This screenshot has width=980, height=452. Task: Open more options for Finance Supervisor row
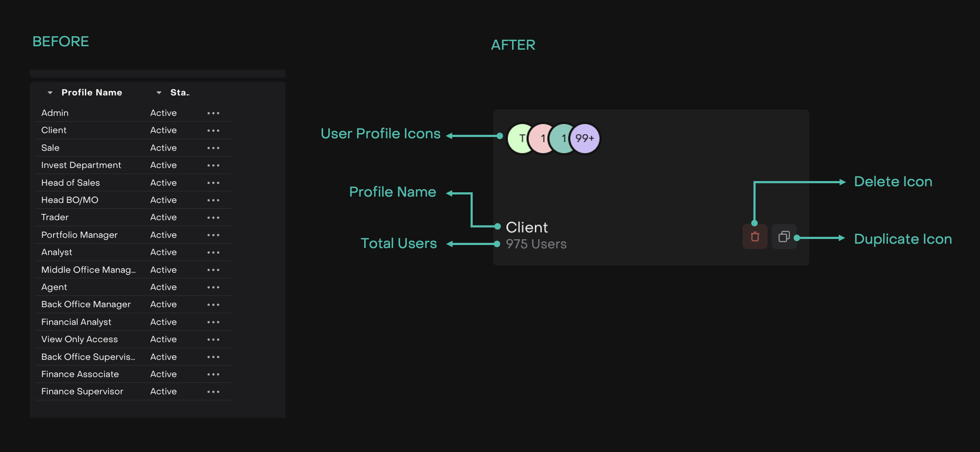[x=213, y=392]
